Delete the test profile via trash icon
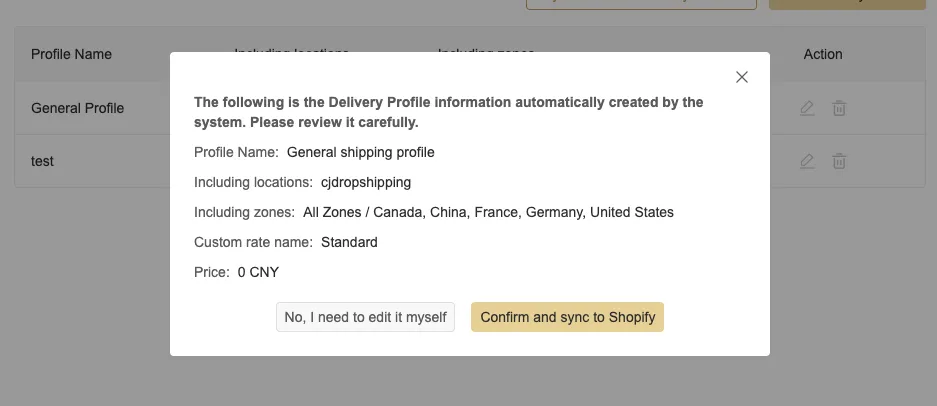Viewport: 937px width, 406px height. pyautogui.click(x=840, y=160)
